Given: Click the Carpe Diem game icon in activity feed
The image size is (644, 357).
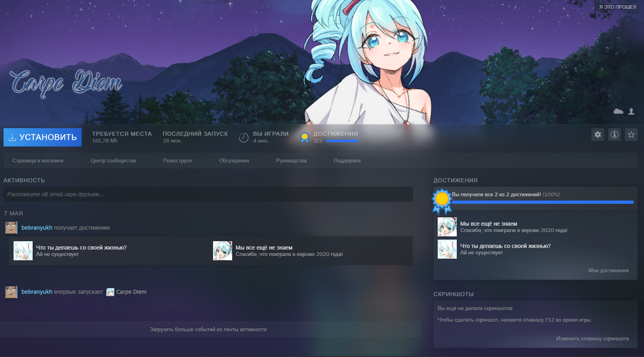Looking at the screenshot, I should [111, 292].
